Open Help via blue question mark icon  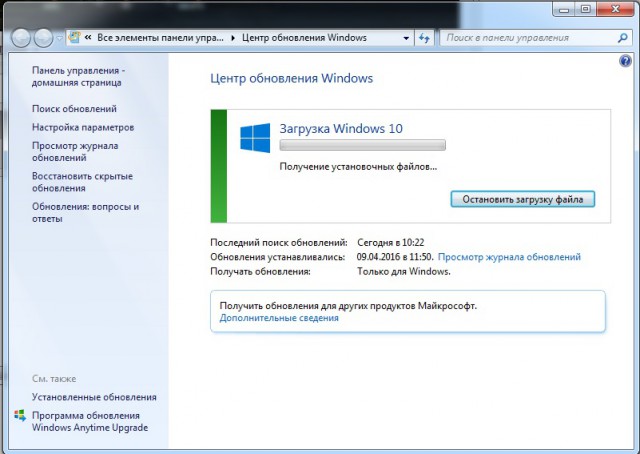click(625, 61)
